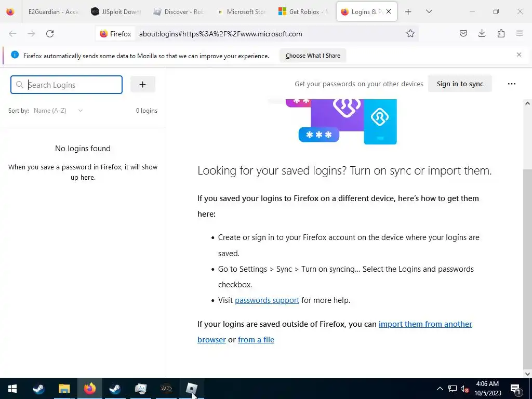Click the page scrollbar down arrow

click(527, 374)
